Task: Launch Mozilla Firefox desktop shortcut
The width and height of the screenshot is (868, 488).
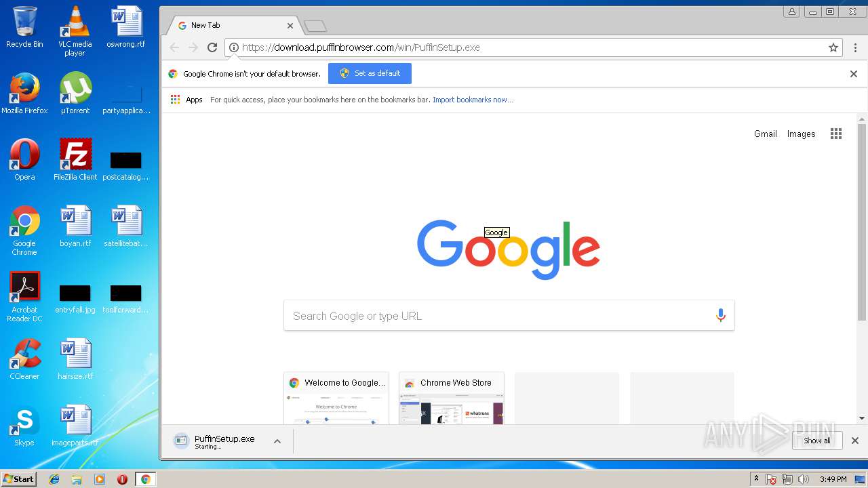Action: tap(24, 94)
